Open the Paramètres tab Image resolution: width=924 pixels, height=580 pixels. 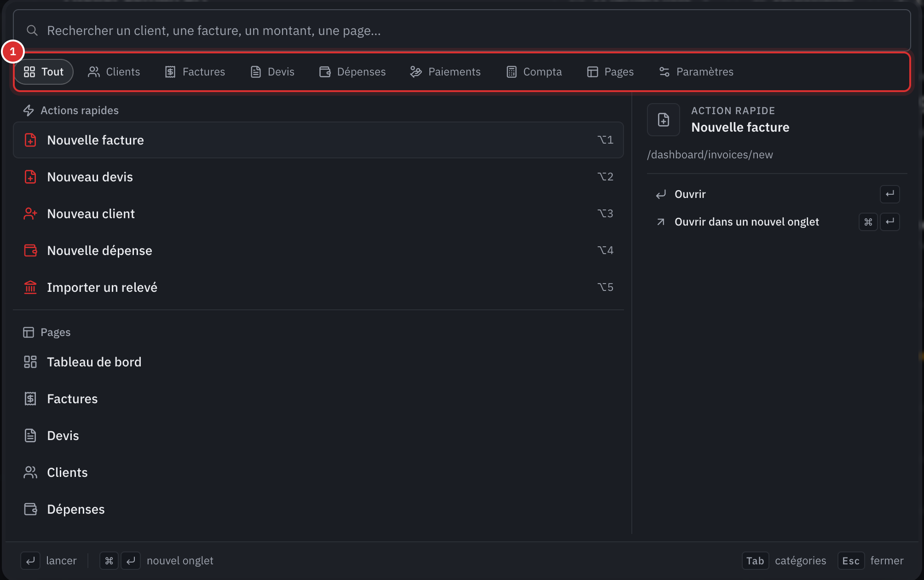tap(696, 72)
